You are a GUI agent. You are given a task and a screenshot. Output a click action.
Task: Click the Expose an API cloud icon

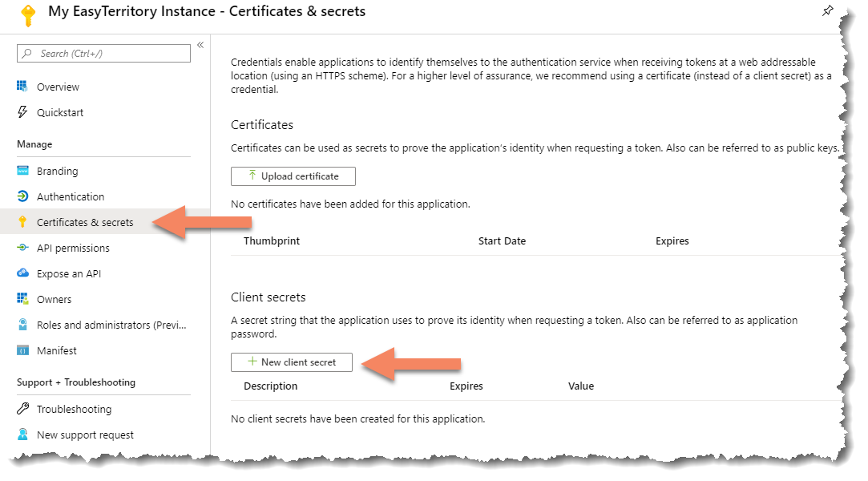(22, 273)
